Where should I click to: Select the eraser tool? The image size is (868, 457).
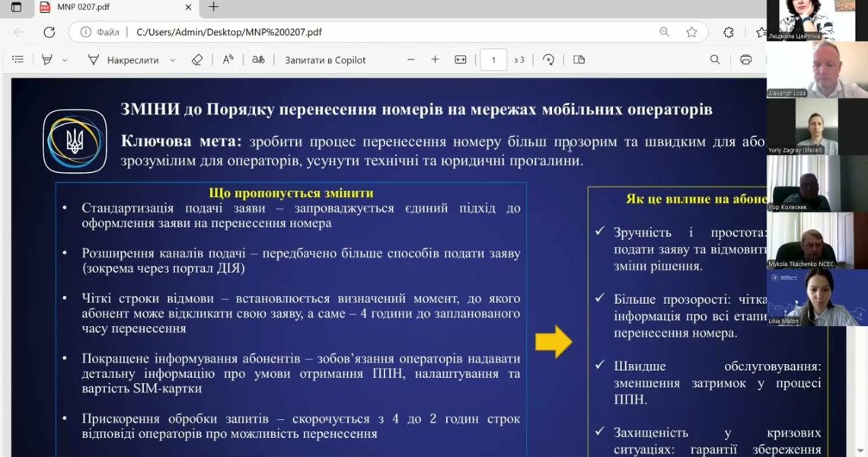[197, 60]
